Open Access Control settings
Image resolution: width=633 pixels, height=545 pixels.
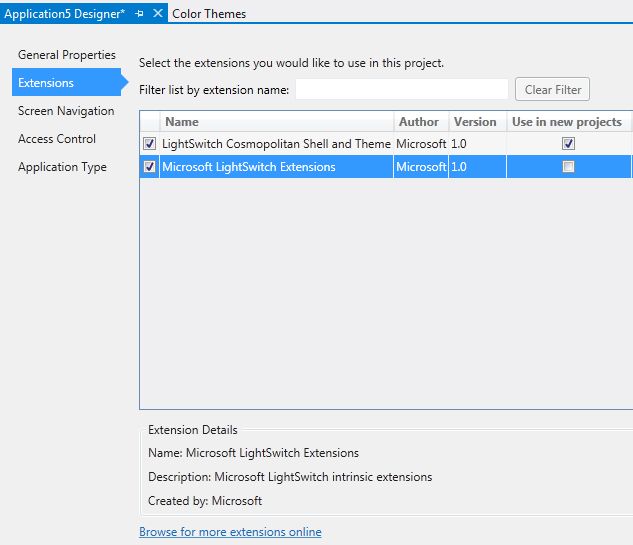(x=57, y=139)
